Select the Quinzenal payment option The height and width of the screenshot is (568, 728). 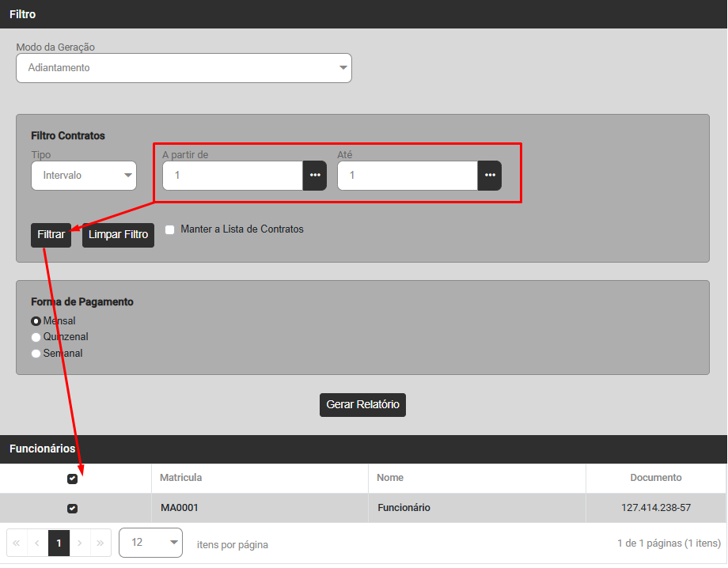pos(36,337)
